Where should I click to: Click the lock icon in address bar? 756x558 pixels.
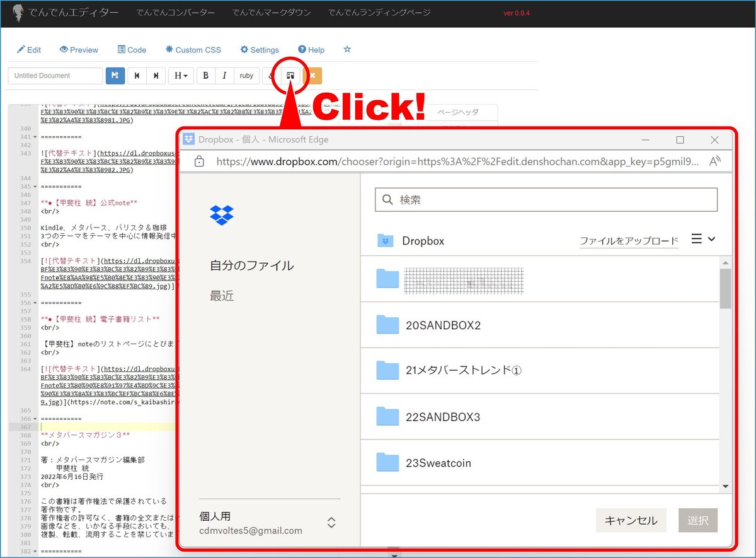199,161
